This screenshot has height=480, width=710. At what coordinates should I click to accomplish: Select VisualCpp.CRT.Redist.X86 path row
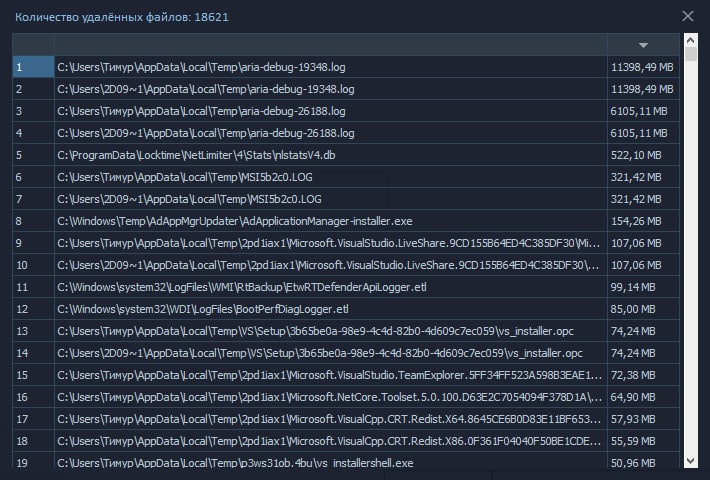331,441
